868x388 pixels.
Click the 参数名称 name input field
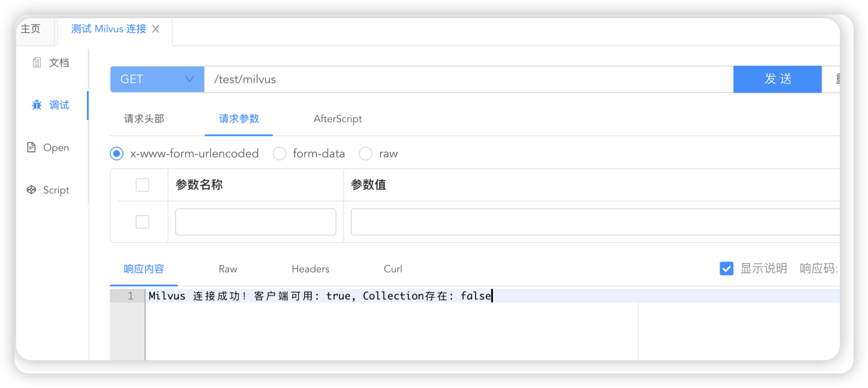tap(256, 222)
